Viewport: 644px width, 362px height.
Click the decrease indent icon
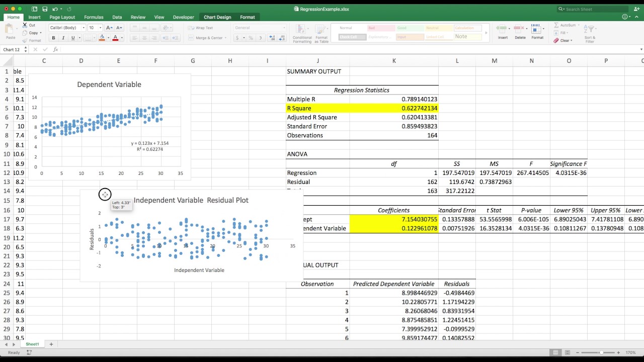coord(166,38)
